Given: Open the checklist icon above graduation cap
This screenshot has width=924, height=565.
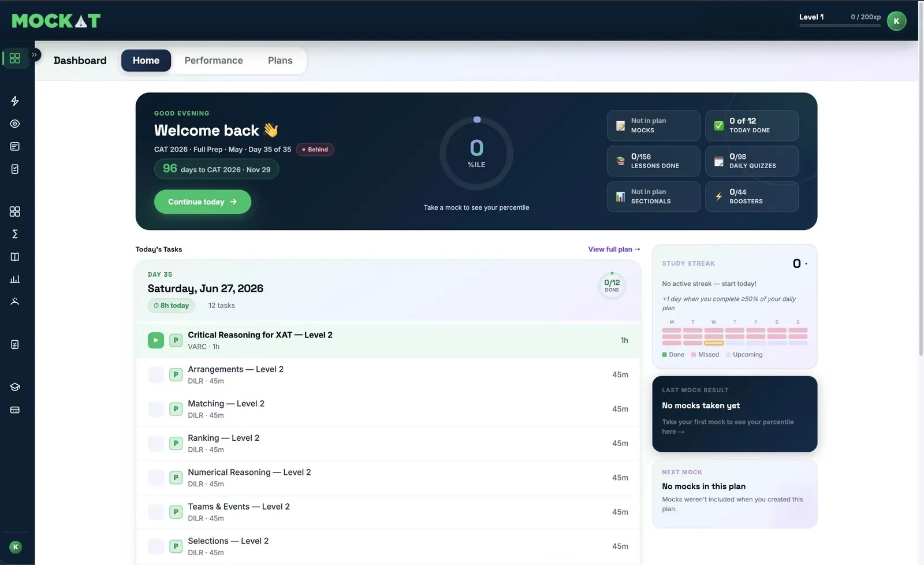Looking at the screenshot, I should pyautogui.click(x=15, y=345).
